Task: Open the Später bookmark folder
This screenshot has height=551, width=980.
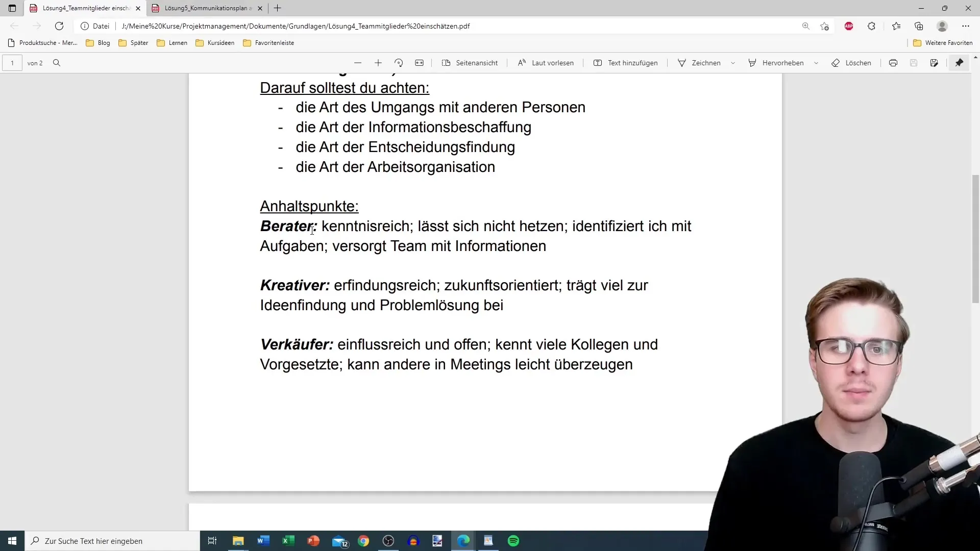Action: point(133,43)
